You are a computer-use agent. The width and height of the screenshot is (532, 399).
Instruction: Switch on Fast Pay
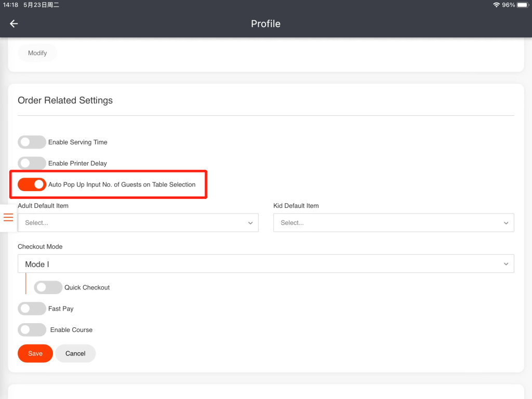coord(32,309)
